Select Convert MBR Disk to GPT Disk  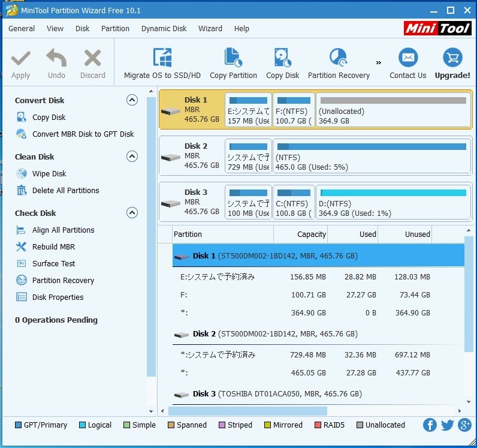83,134
